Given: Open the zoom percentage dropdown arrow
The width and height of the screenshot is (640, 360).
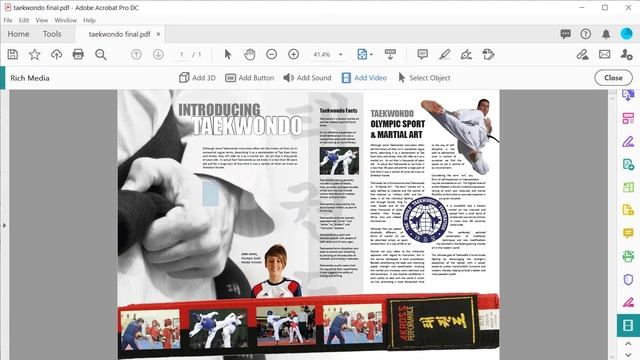Looking at the screenshot, I should (x=340, y=54).
